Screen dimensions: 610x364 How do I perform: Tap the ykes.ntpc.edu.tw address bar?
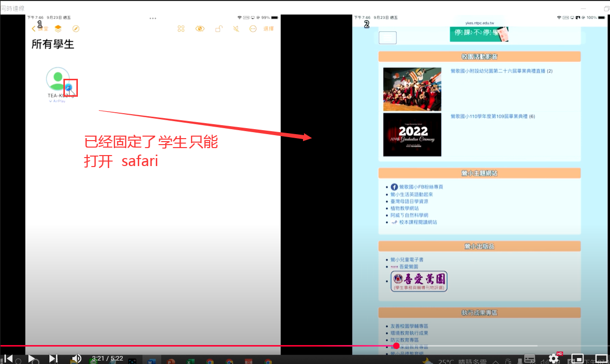point(479,22)
